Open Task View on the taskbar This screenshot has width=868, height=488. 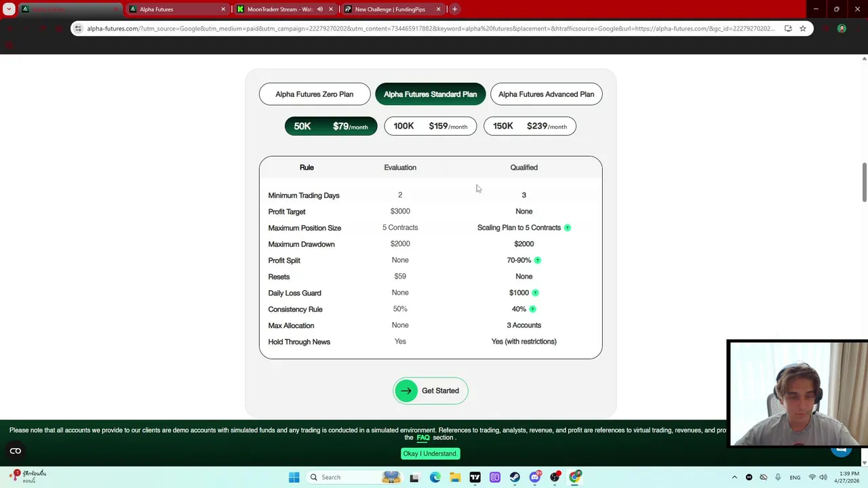[x=414, y=477]
